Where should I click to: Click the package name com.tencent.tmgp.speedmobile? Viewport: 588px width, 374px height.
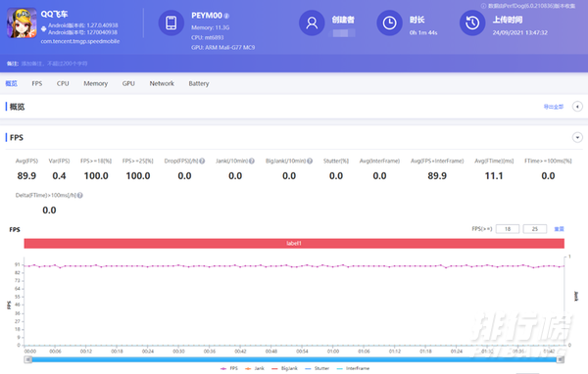pos(80,41)
